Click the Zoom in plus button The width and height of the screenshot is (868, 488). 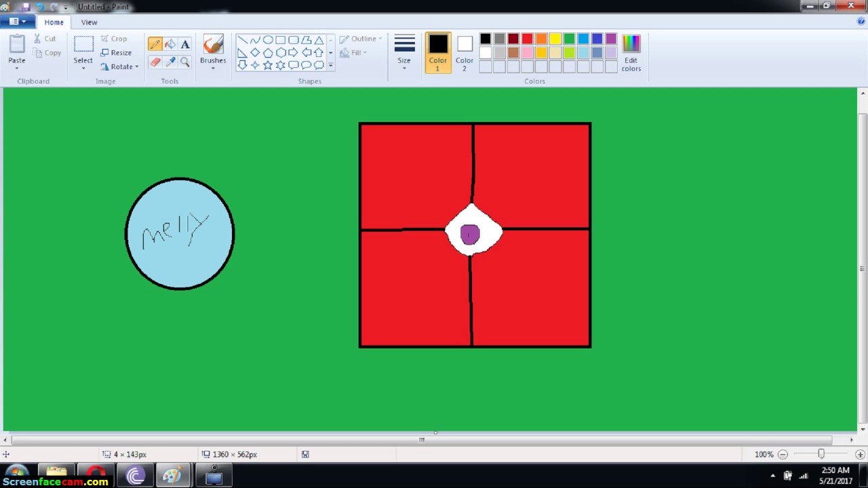click(x=860, y=454)
